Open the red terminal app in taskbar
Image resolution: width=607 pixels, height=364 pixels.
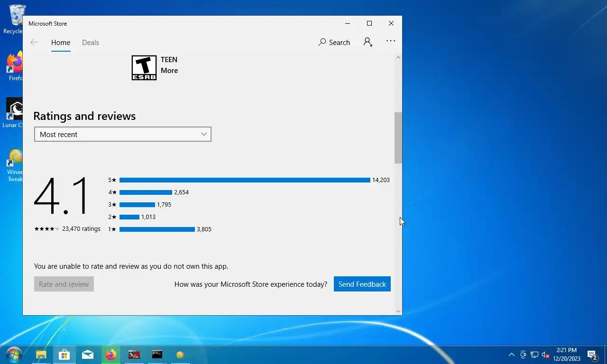[x=134, y=355]
